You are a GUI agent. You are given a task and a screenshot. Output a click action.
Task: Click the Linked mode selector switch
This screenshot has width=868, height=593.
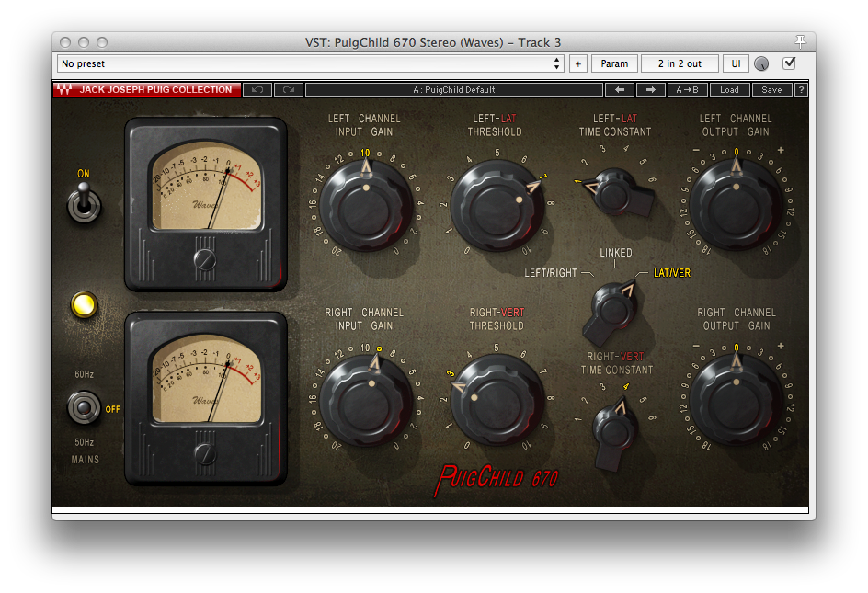pos(613,311)
